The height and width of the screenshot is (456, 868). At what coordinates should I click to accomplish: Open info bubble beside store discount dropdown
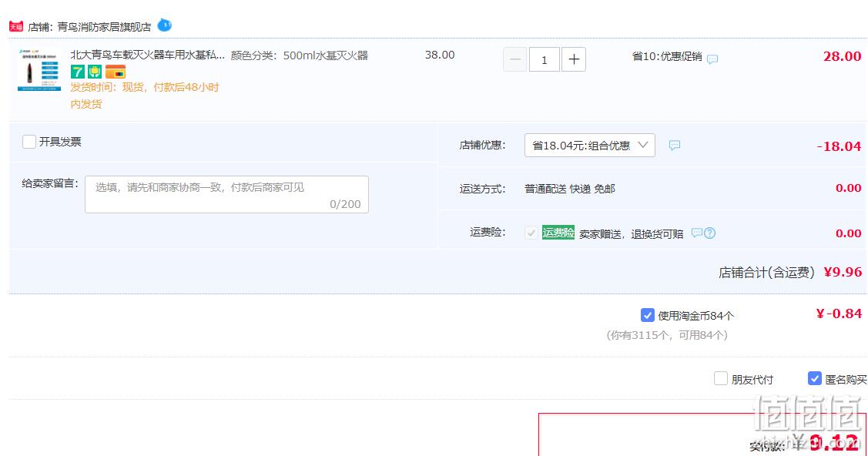pyautogui.click(x=674, y=145)
